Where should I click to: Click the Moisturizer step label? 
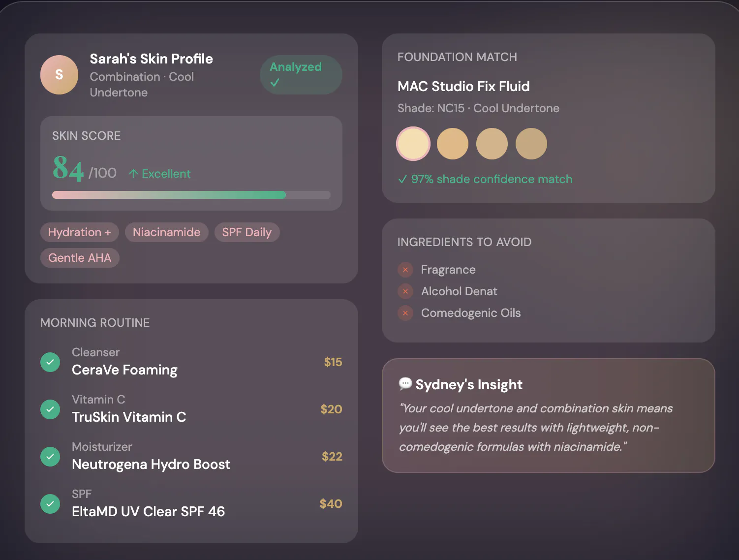pos(102,447)
